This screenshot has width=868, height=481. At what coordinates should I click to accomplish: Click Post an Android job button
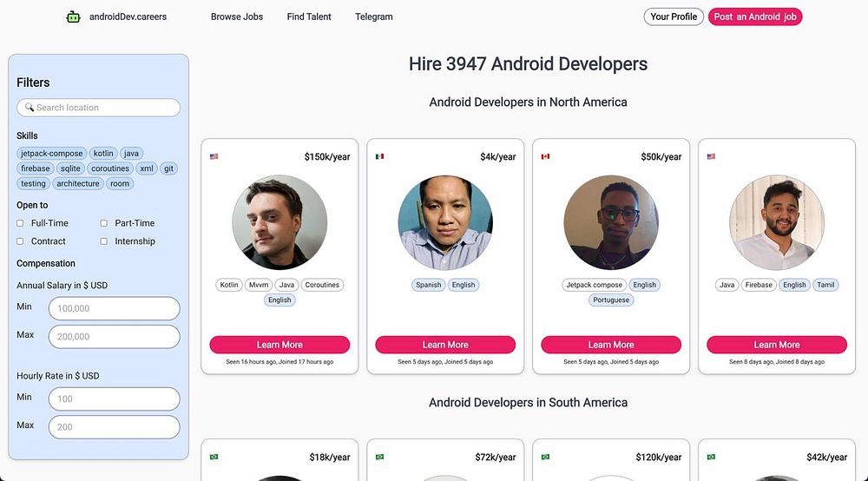[x=755, y=16]
